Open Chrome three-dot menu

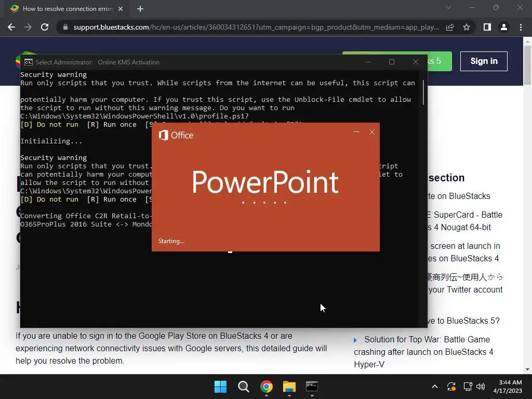pos(521,27)
